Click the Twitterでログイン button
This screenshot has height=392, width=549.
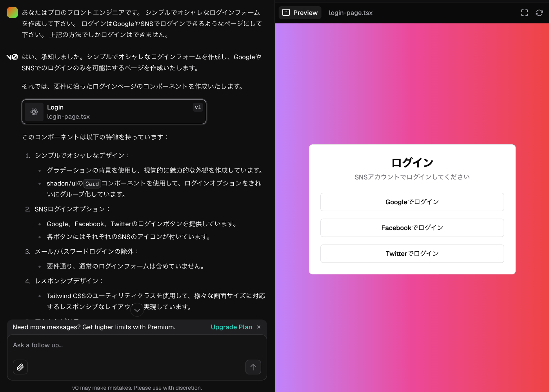pyautogui.click(x=412, y=254)
